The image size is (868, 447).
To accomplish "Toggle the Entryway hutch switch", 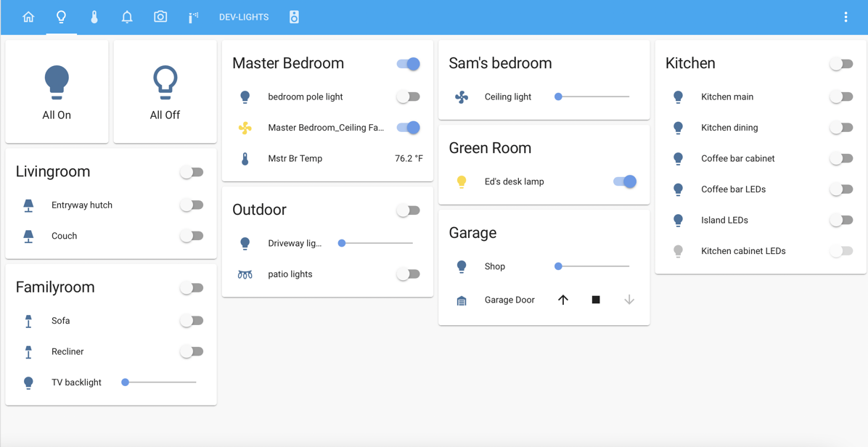I will click(x=192, y=205).
